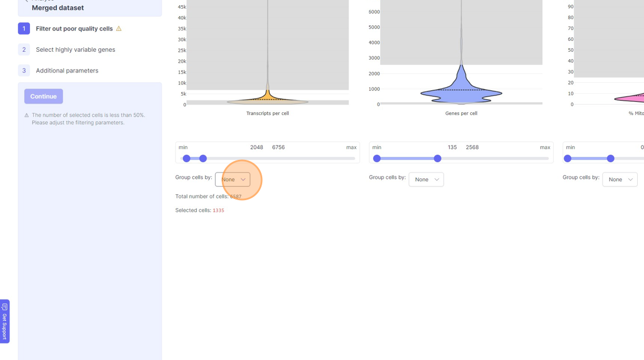Open the Get Support side tab
The height and width of the screenshot is (360, 644).
(5, 321)
